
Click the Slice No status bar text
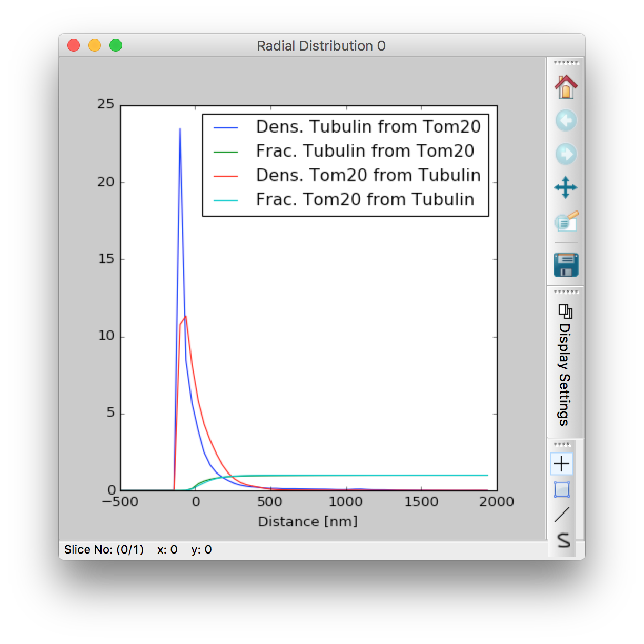(x=104, y=550)
